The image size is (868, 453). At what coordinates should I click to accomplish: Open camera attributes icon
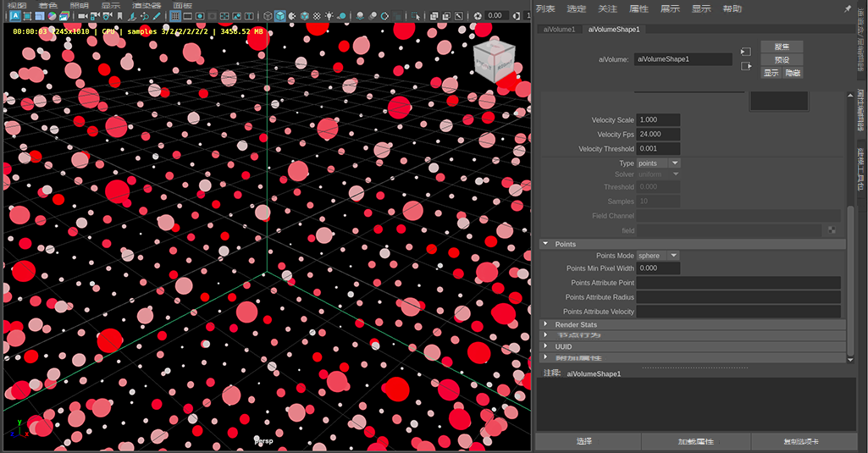point(107,16)
